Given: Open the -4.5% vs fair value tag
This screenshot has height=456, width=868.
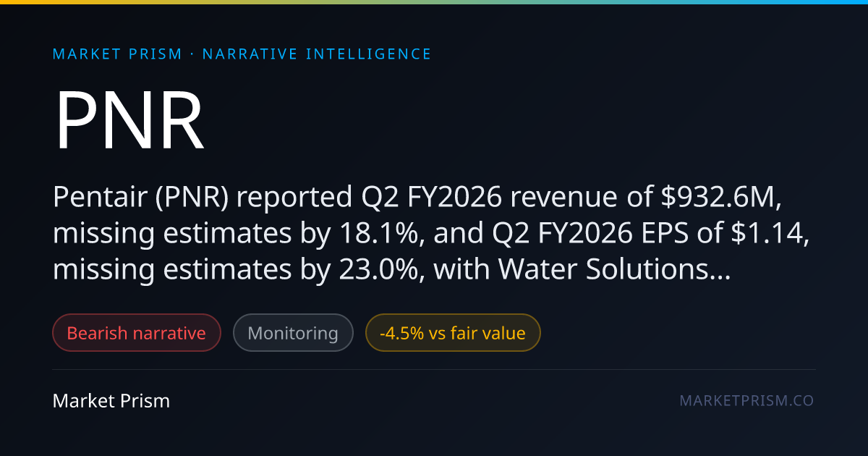Looking at the screenshot, I should 453,333.
